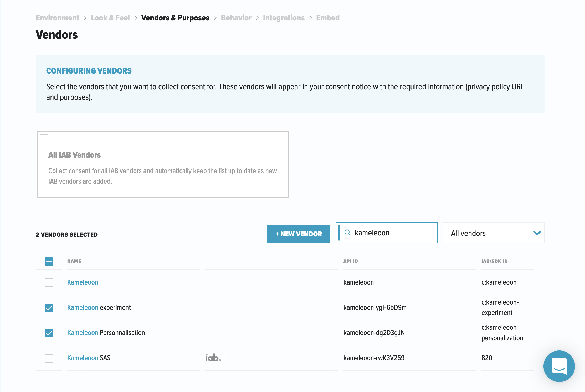The height and width of the screenshot is (392, 585).
Task: Go to Embed step
Action: click(x=328, y=18)
